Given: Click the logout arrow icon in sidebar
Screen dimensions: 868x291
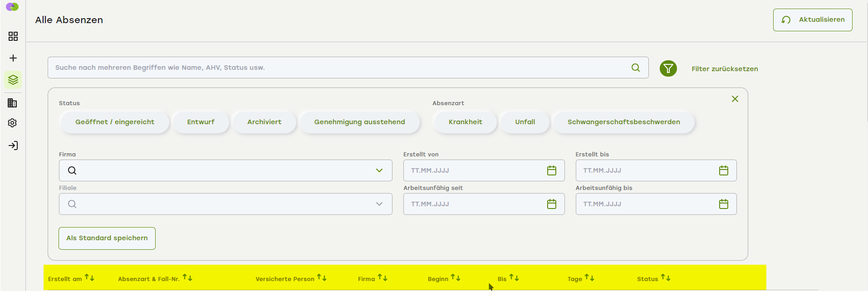Looking at the screenshot, I should click(x=13, y=145).
